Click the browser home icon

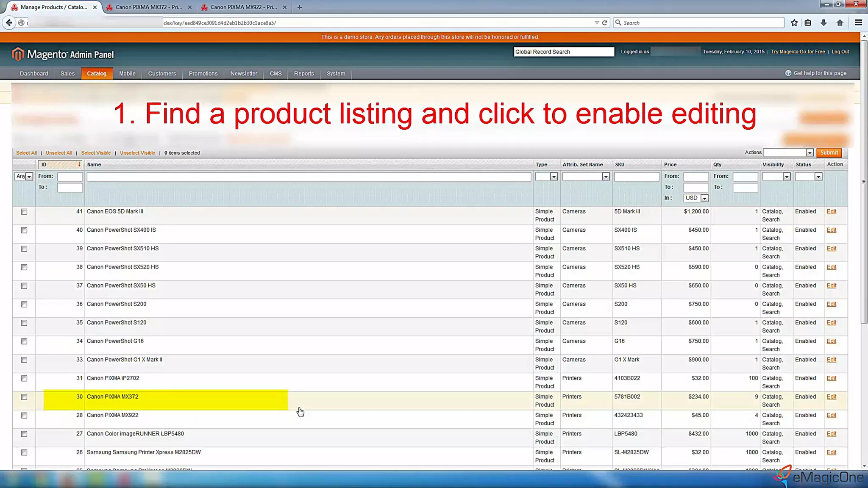[x=840, y=23]
